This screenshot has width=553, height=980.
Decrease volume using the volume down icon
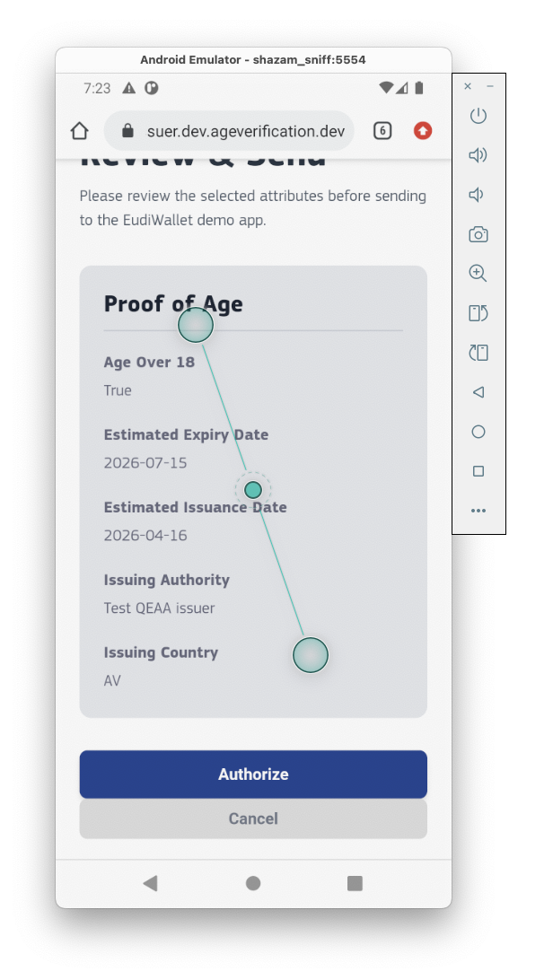click(478, 194)
